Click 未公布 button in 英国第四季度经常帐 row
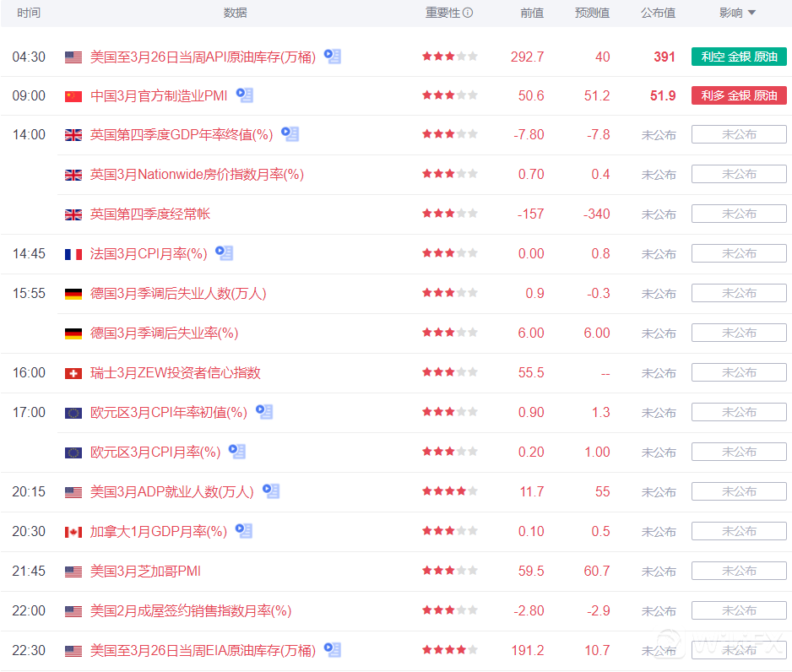792x672 pixels. click(x=739, y=214)
